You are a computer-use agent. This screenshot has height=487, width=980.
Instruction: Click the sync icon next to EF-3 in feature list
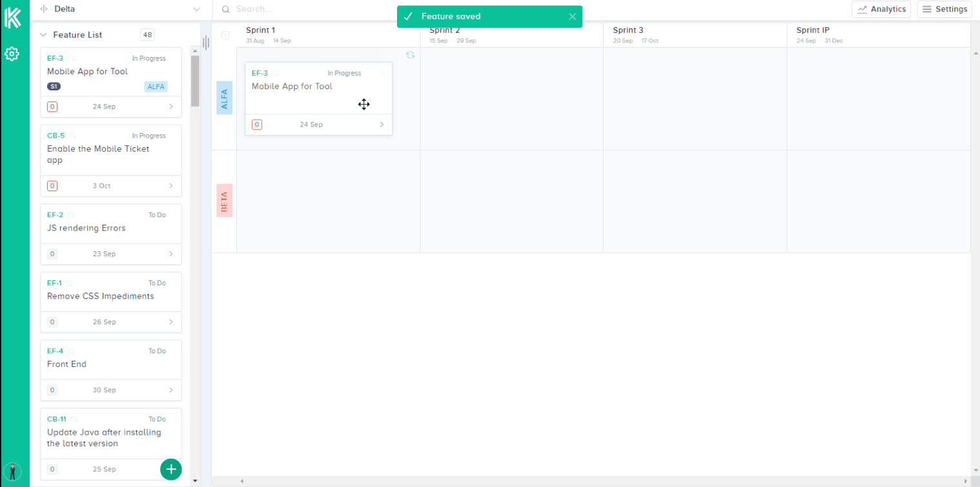click(71, 59)
